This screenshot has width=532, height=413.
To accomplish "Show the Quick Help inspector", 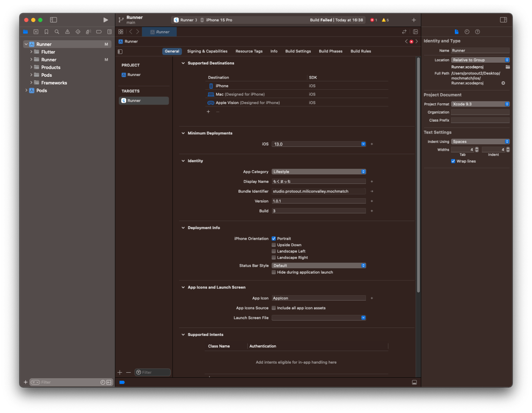I will point(478,32).
